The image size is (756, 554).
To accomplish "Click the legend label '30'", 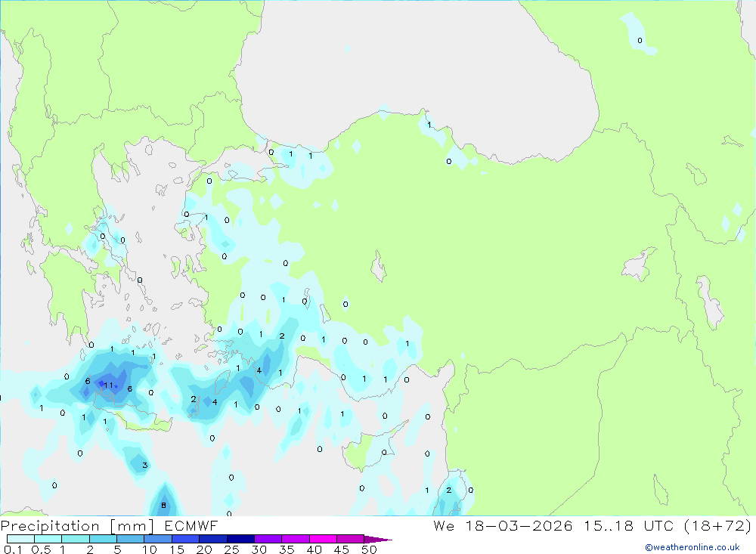I will (259, 549).
